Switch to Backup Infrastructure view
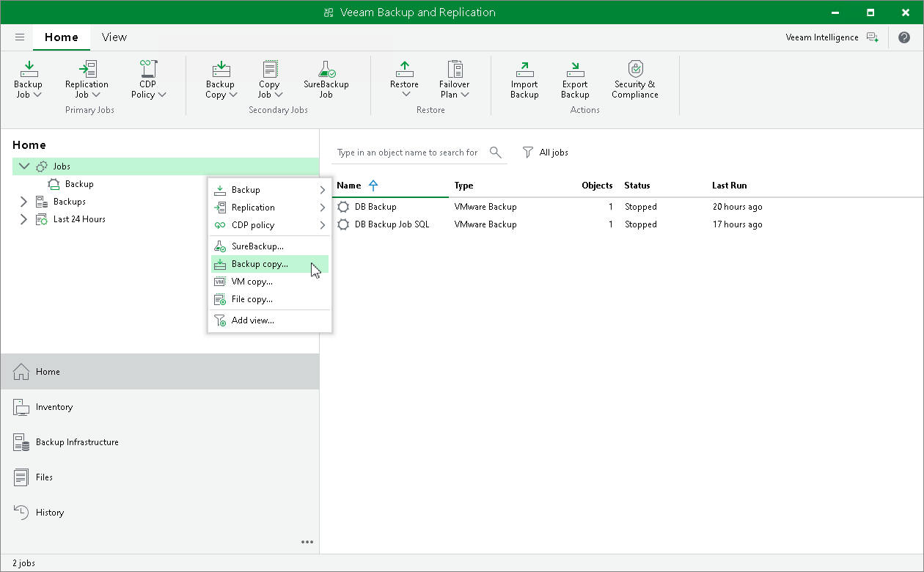The height and width of the screenshot is (572, 924). tap(77, 442)
